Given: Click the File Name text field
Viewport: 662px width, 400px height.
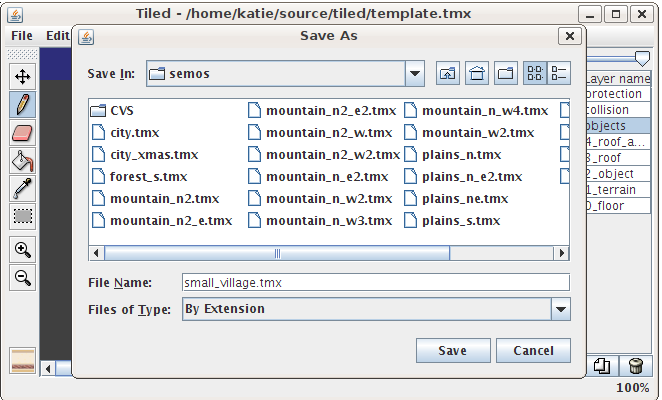Looking at the screenshot, I should 374,283.
